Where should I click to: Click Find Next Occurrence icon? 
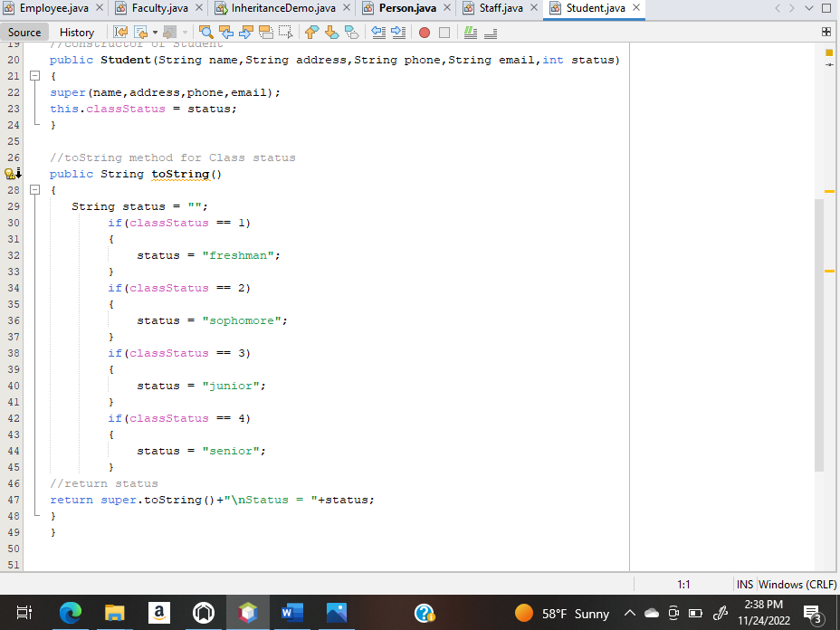coord(246,33)
